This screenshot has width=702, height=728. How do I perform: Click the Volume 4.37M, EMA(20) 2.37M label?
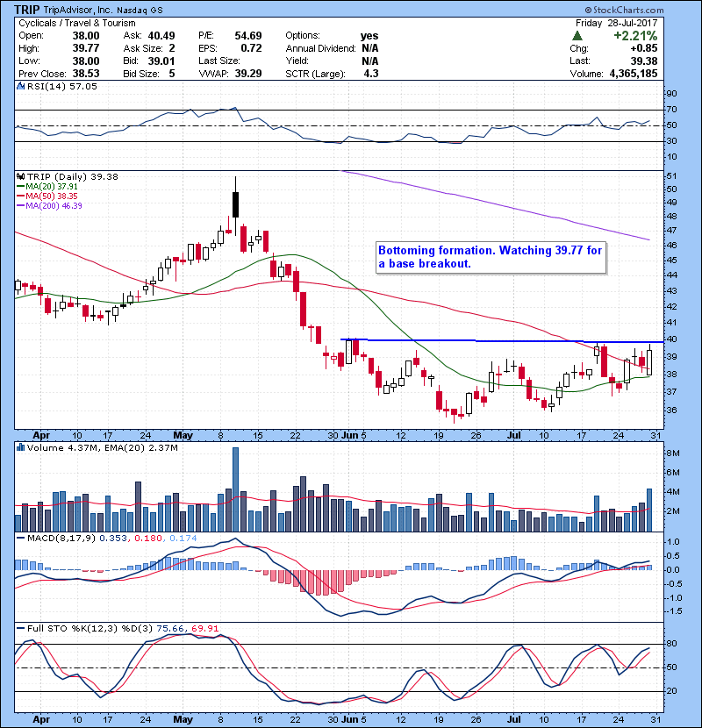pos(102,448)
